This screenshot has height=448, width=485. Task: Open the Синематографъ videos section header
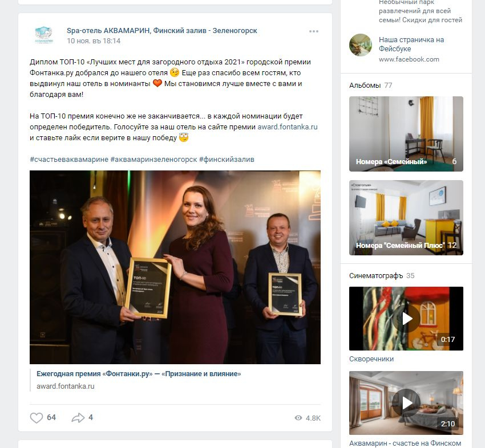click(376, 276)
